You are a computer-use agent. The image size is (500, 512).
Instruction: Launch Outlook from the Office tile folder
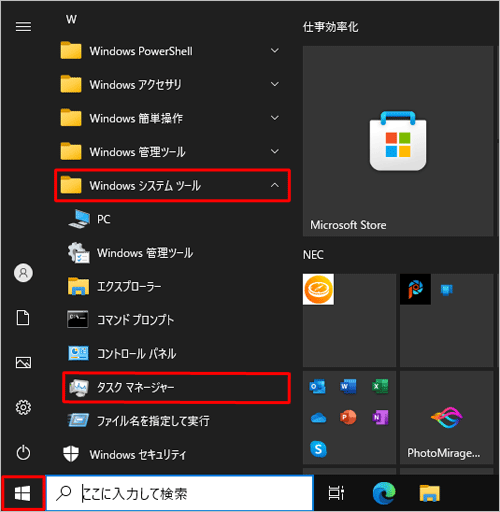click(x=318, y=387)
